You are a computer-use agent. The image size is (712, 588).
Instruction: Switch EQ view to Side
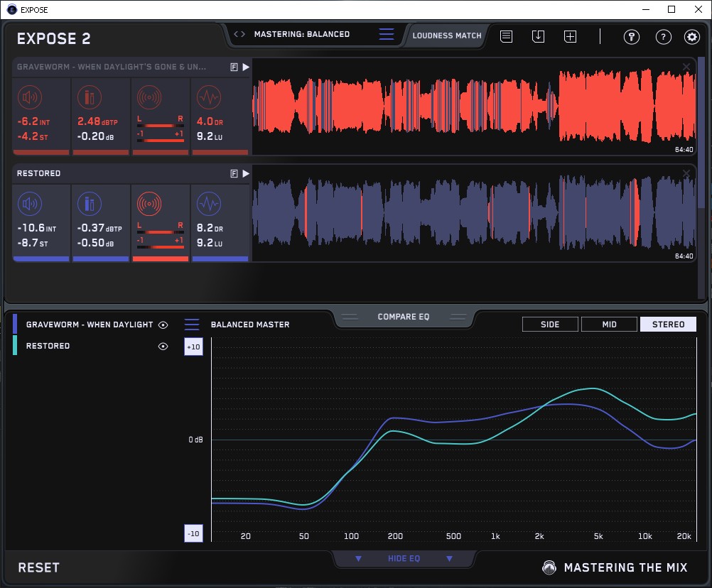pyautogui.click(x=550, y=325)
